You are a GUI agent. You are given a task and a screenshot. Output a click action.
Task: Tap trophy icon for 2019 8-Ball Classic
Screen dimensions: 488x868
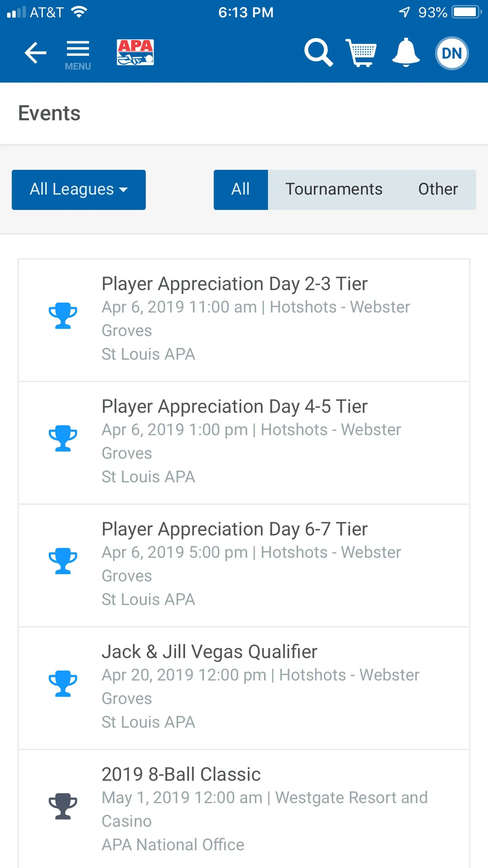click(63, 806)
